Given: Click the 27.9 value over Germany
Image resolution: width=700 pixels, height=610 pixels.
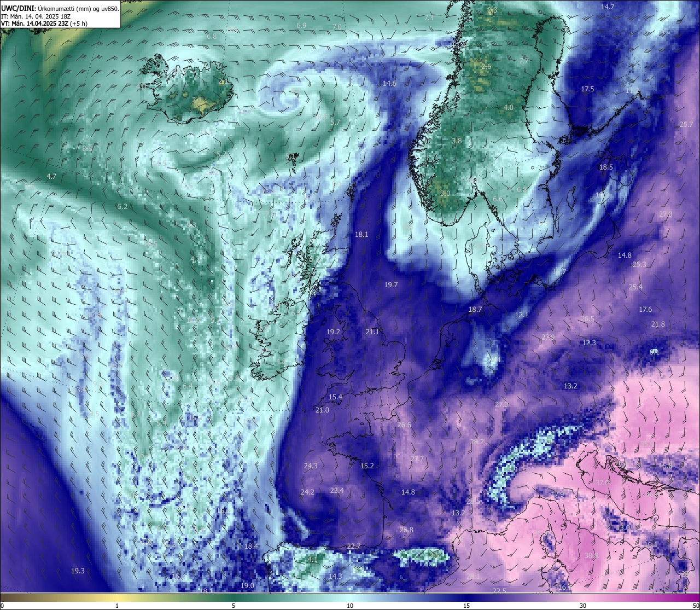Looking at the screenshot, I should [x=548, y=338].
